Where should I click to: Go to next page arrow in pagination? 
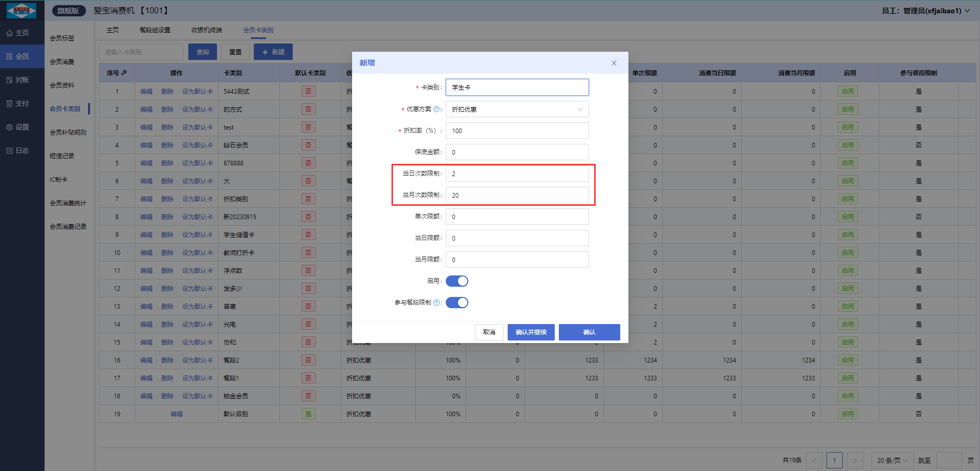(855, 460)
